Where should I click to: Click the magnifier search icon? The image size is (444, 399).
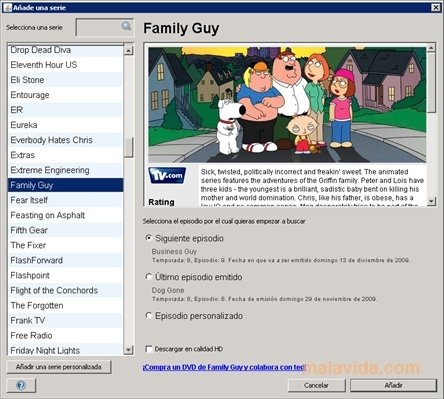pyautogui.click(x=126, y=26)
